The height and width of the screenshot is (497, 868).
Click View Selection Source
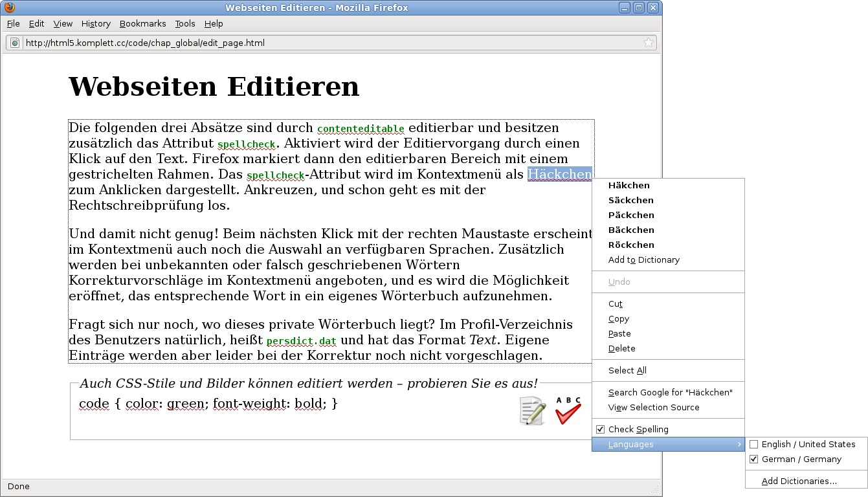click(x=653, y=407)
